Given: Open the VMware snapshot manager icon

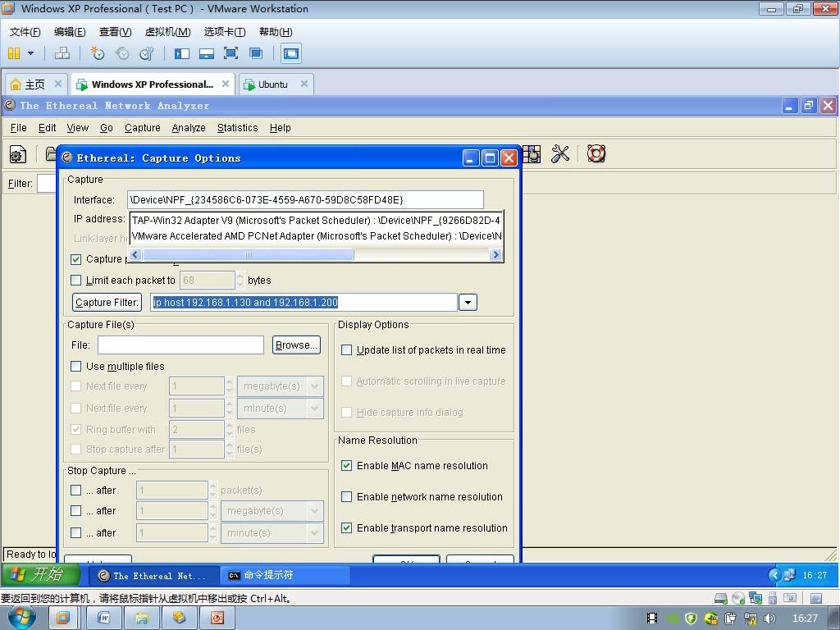Looking at the screenshot, I should click(x=146, y=53).
